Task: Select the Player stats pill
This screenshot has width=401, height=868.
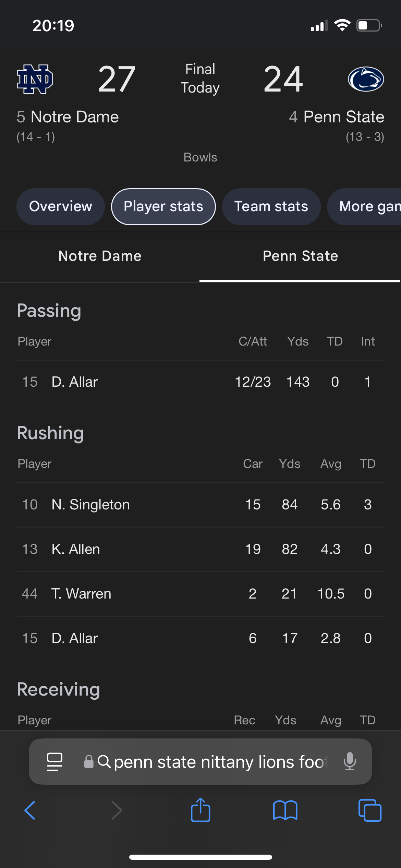Action: tap(163, 207)
